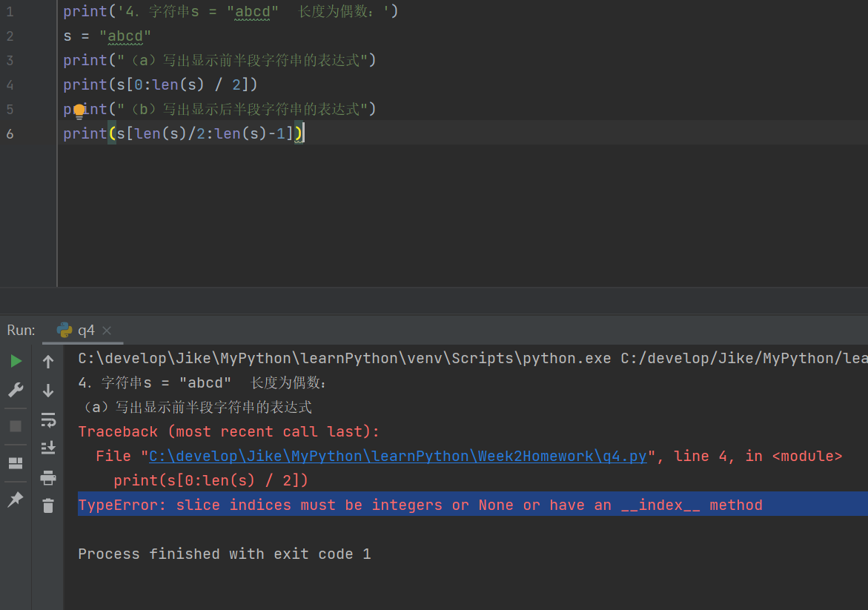Click line number 4 in the editor gutter

coord(10,85)
